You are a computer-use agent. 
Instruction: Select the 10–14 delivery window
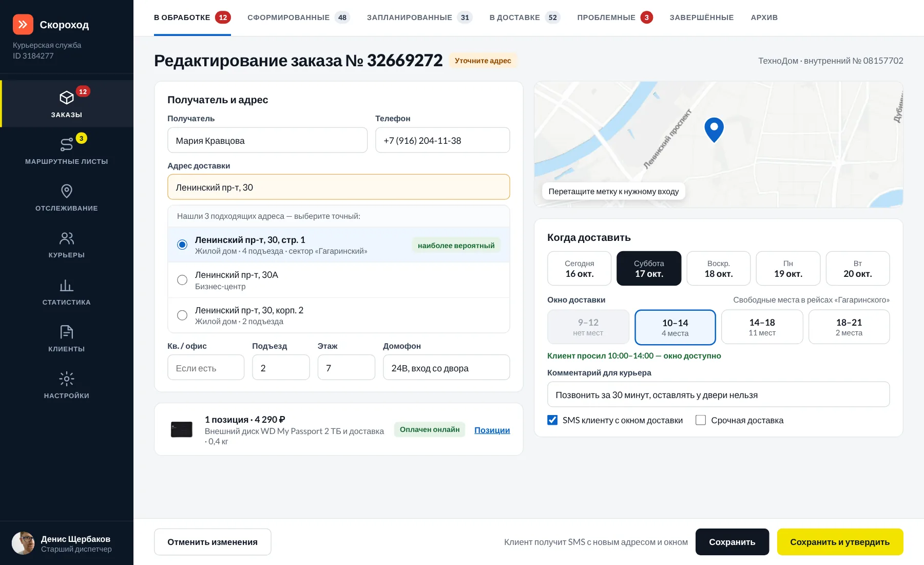coord(675,327)
